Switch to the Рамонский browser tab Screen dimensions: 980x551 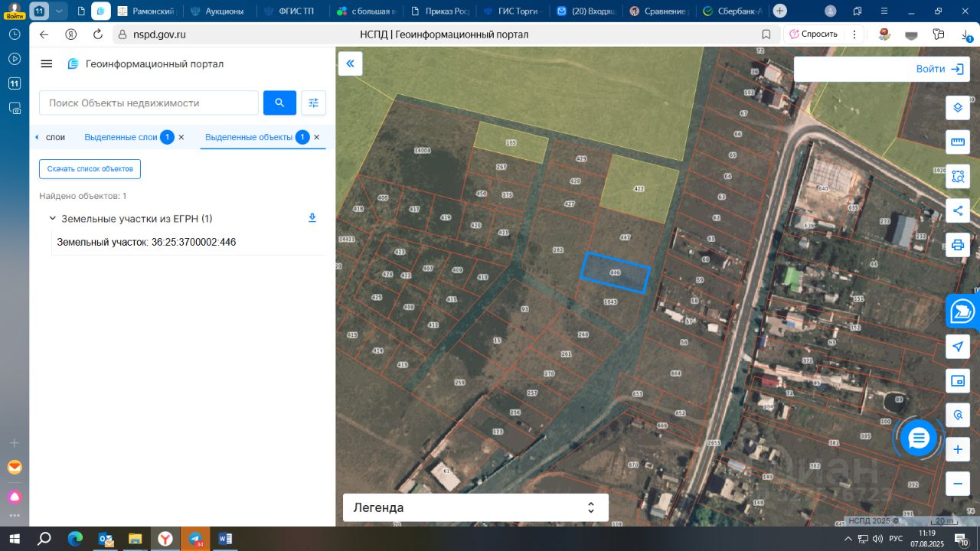[x=145, y=11]
